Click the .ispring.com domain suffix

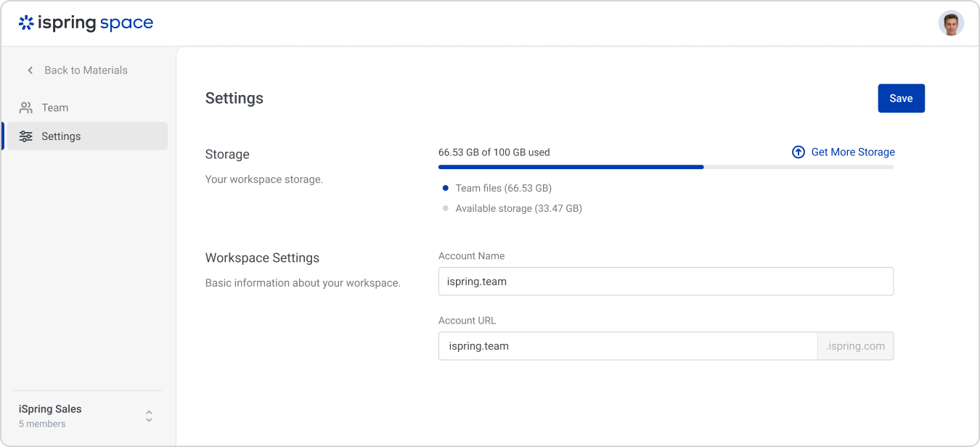(x=855, y=346)
